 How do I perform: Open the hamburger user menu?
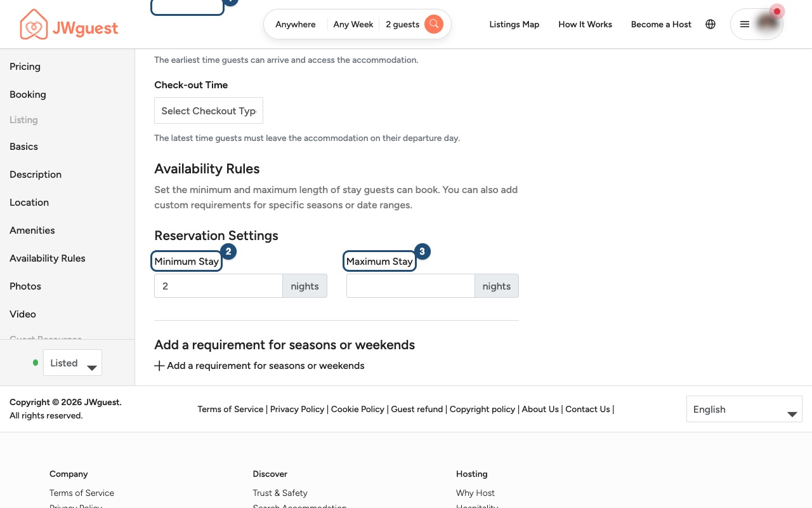pos(745,24)
